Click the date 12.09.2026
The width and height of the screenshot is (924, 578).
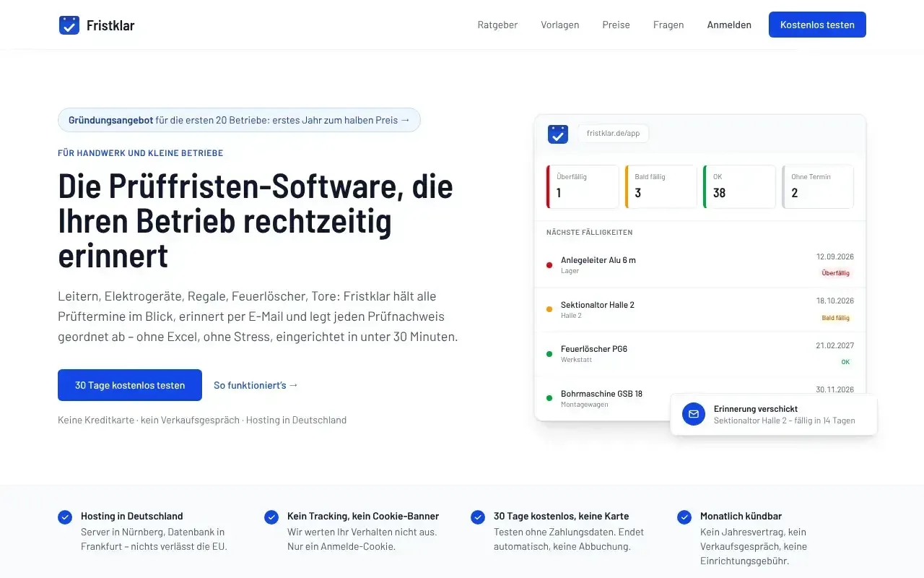(834, 256)
